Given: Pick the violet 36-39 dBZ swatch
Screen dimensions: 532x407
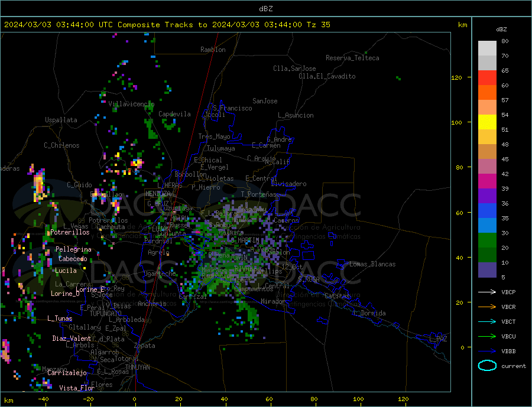Looking at the screenshot, I should pyautogui.click(x=487, y=196).
